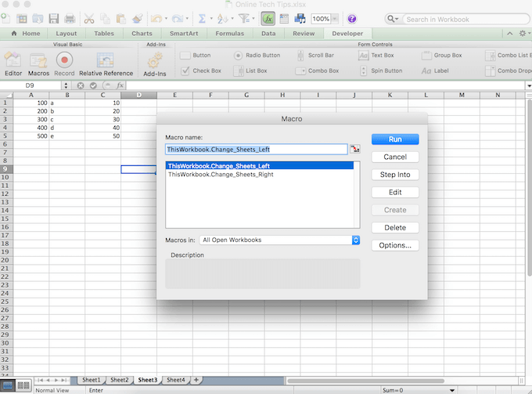The height and width of the screenshot is (394, 532).
Task: Click the horizontal scrollbar at the bottom
Action: [391, 380]
